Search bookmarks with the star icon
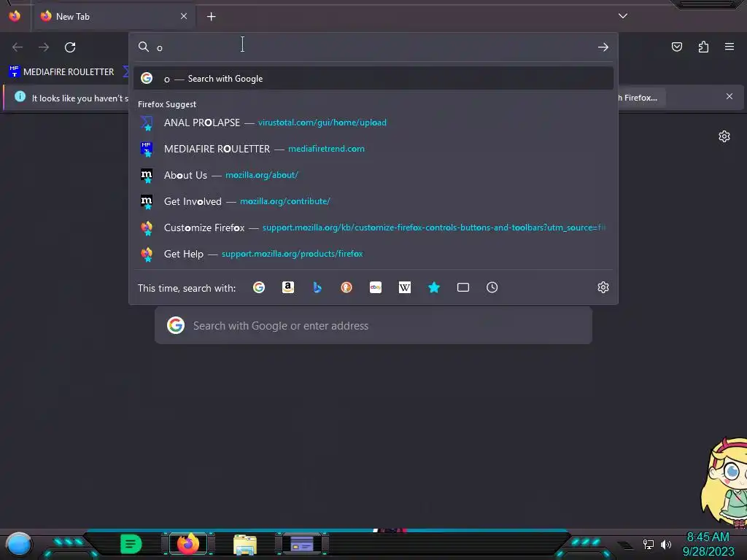 [x=434, y=287]
